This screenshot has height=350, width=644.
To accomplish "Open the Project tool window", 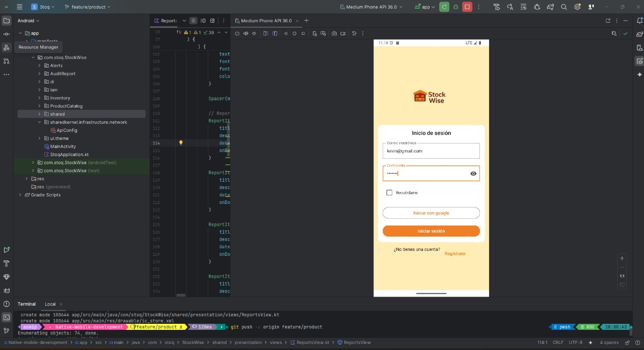I will click(x=7, y=21).
